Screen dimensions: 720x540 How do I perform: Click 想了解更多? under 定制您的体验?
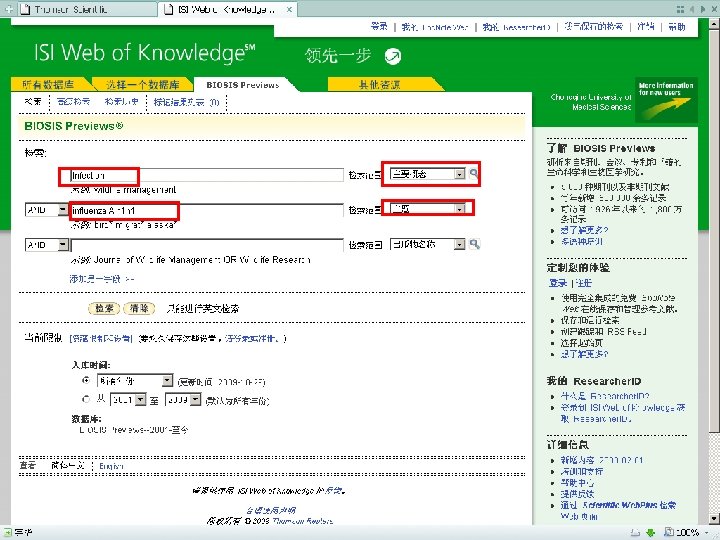coord(584,354)
